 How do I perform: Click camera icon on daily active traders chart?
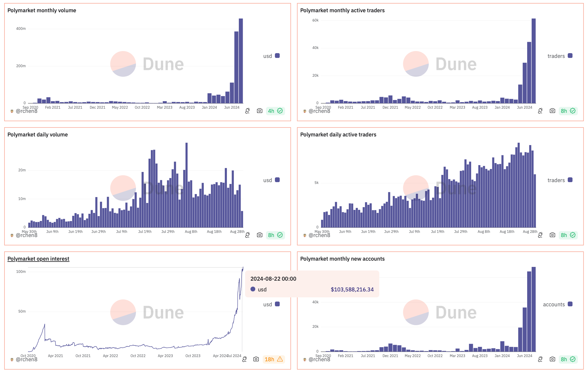click(x=552, y=235)
